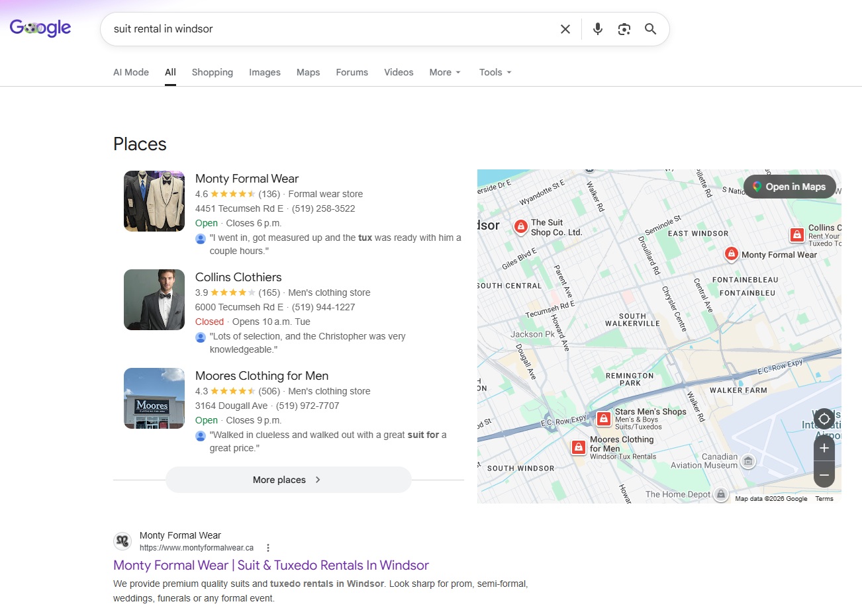This screenshot has width=862, height=616.
Task: Select the Moores Clothing for Men map pin
Action: 579,447
